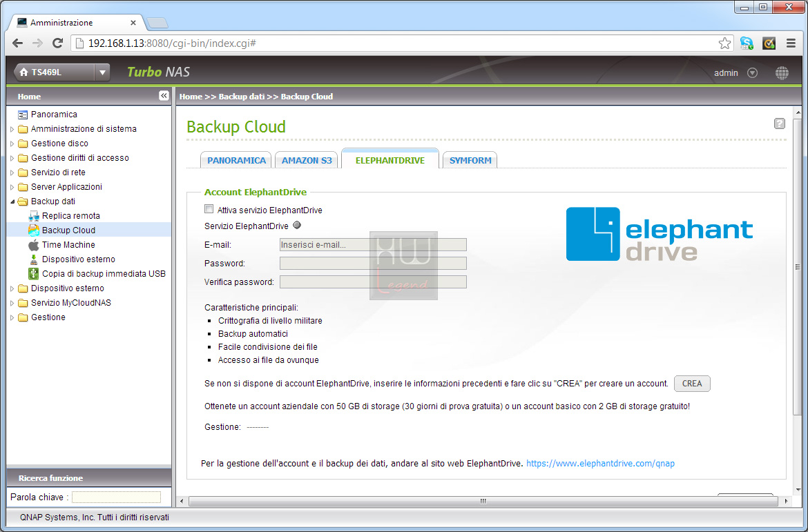The width and height of the screenshot is (808, 532).
Task: Click the vertical scrollbar up arrow
Action: (x=798, y=112)
